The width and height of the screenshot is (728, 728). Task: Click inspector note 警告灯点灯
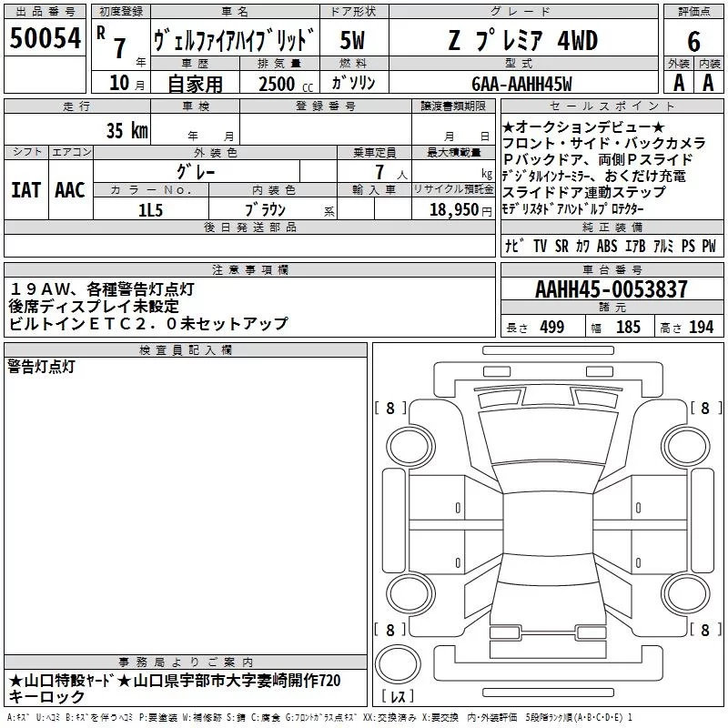[41, 367]
